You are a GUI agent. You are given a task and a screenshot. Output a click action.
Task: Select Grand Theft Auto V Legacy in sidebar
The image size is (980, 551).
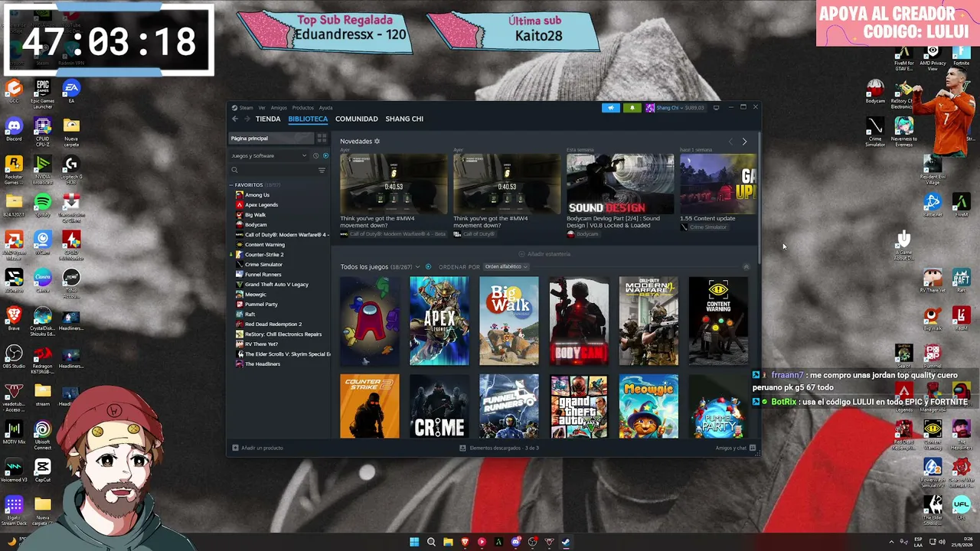coord(276,285)
